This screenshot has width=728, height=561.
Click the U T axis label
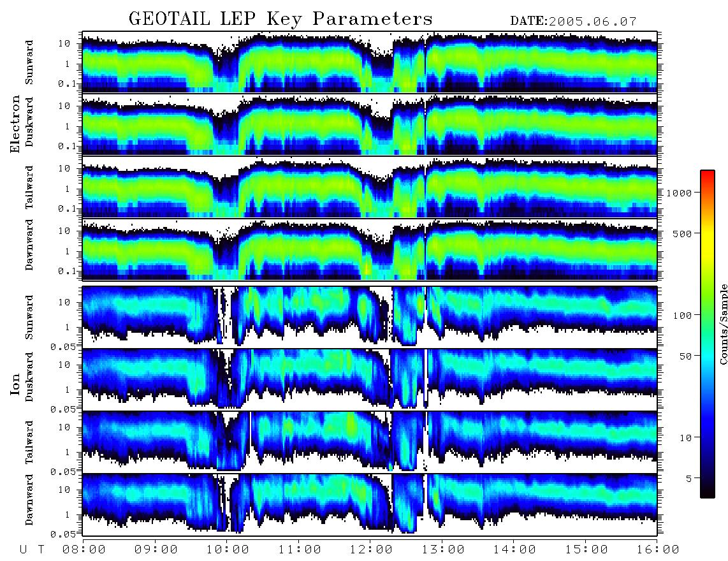point(33,550)
